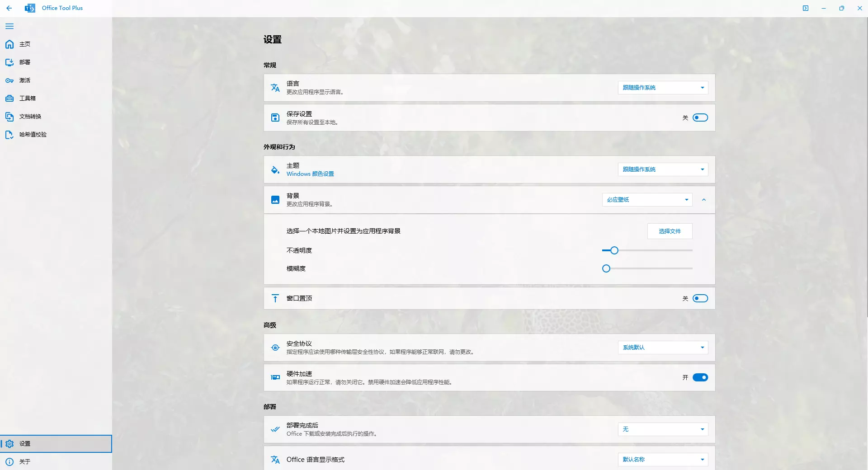This screenshot has width=868, height=470.
Task: Open the Windows 颜色设置 link
Action: [x=310, y=174]
